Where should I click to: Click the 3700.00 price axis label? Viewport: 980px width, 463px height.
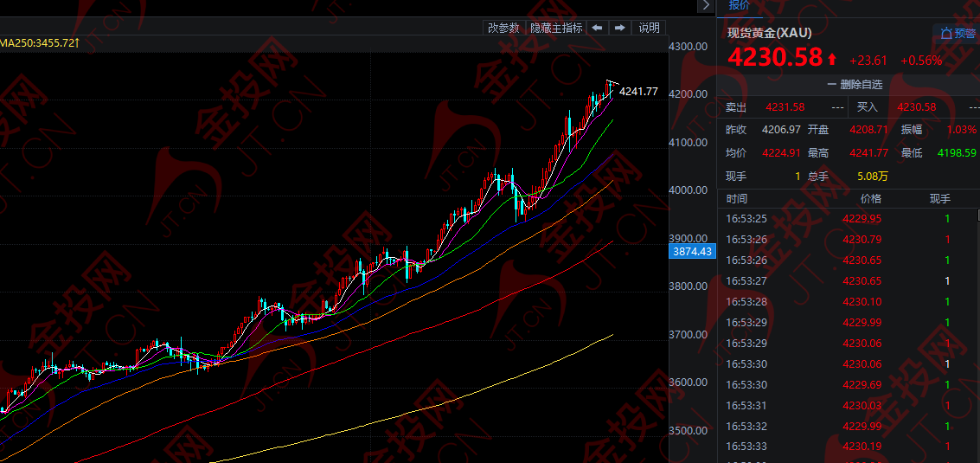pos(688,334)
